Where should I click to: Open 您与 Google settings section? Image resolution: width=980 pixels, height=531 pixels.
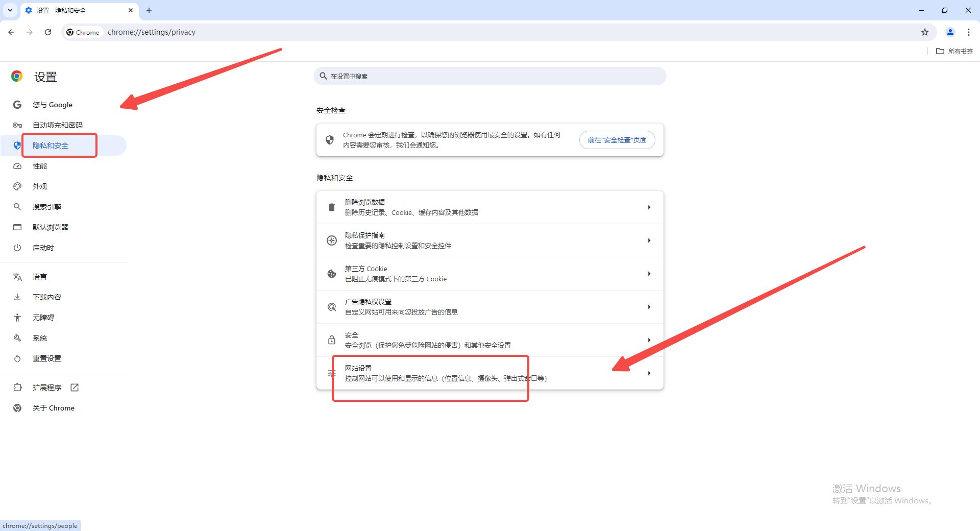point(63,105)
